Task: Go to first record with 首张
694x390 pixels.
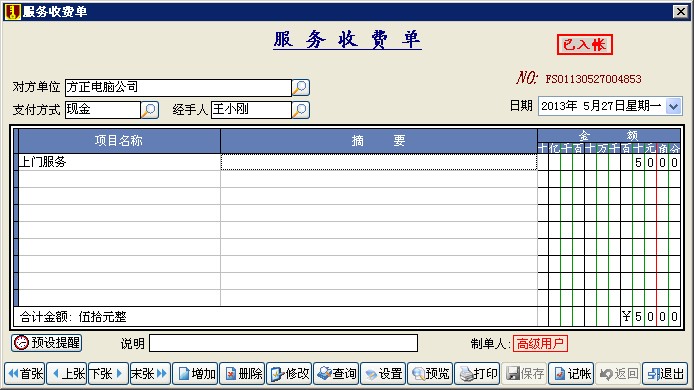Action: coord(25,374)
